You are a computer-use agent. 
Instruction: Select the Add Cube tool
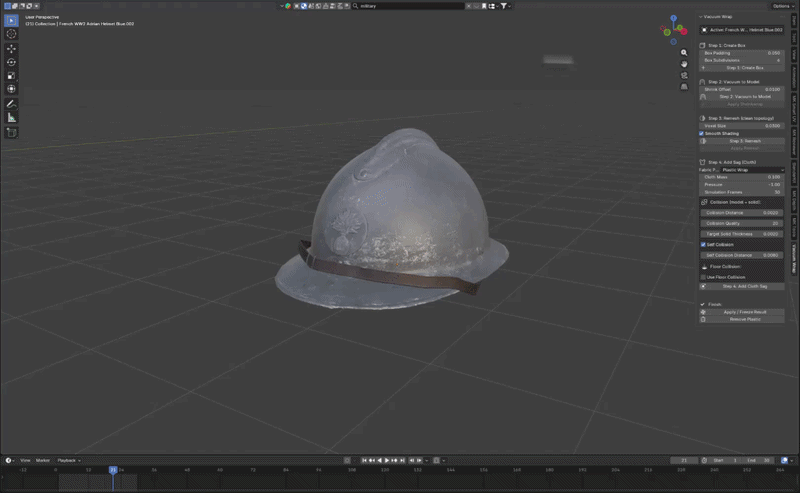(11, 133)
